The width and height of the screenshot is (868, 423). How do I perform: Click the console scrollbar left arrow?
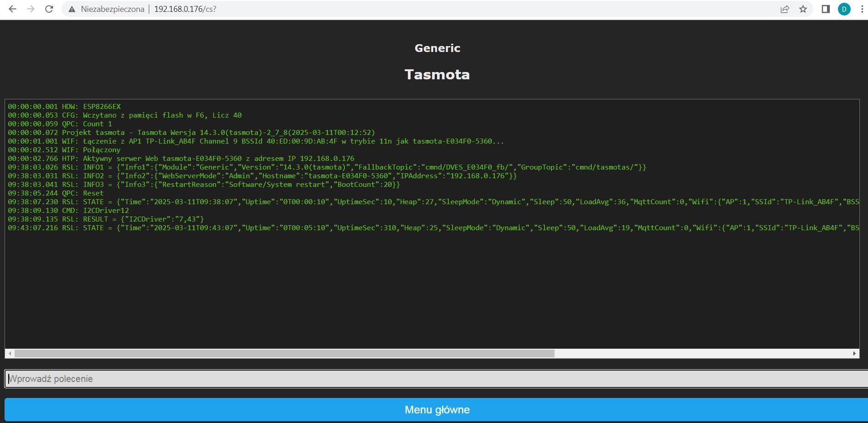(10, 353)
